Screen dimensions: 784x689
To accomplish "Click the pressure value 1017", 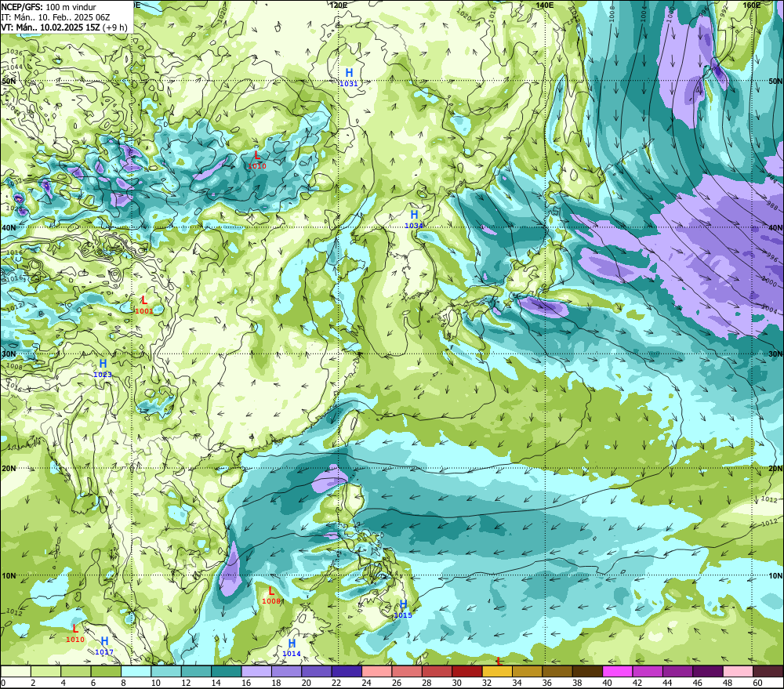I will [104, 652].
